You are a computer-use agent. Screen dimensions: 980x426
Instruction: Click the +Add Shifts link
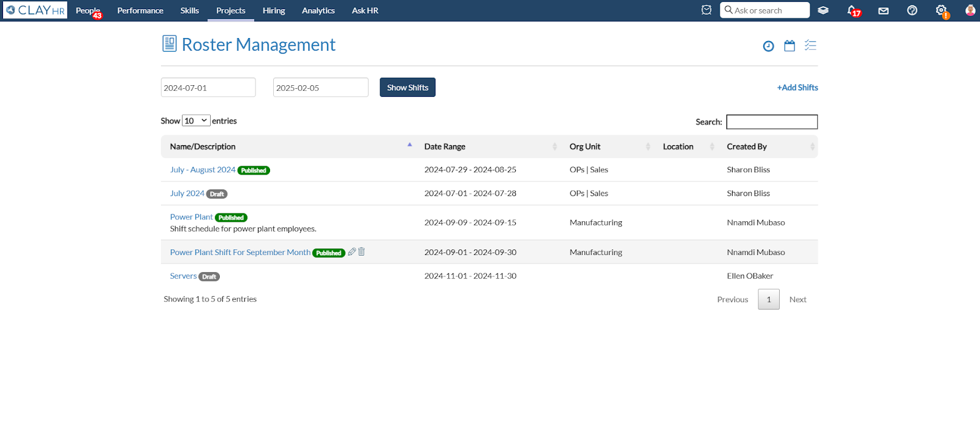click(797, 88)
